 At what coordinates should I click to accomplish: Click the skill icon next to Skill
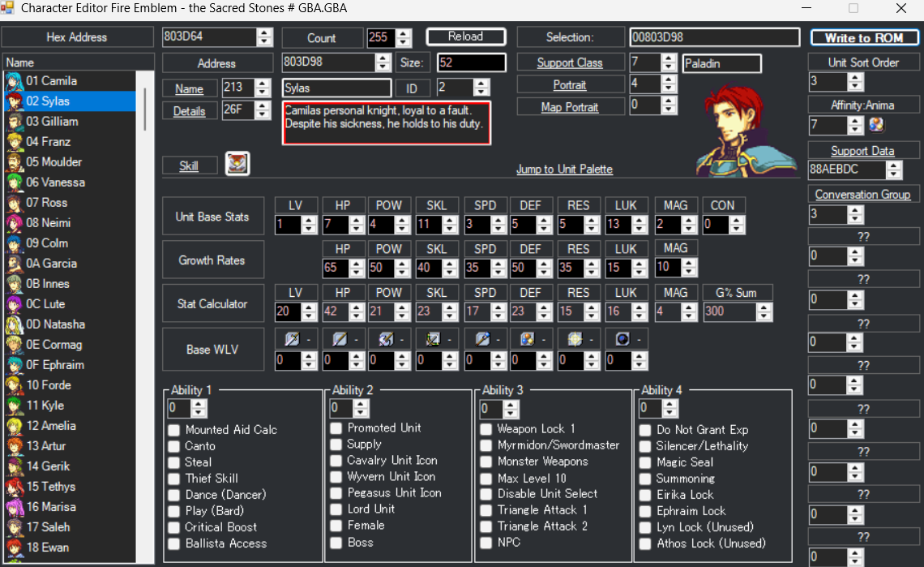tap(237, 164)
